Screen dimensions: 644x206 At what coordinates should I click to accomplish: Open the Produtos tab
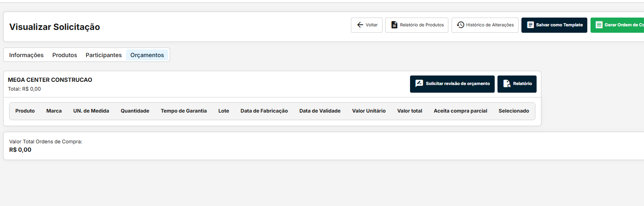click(x=65, y=55)
